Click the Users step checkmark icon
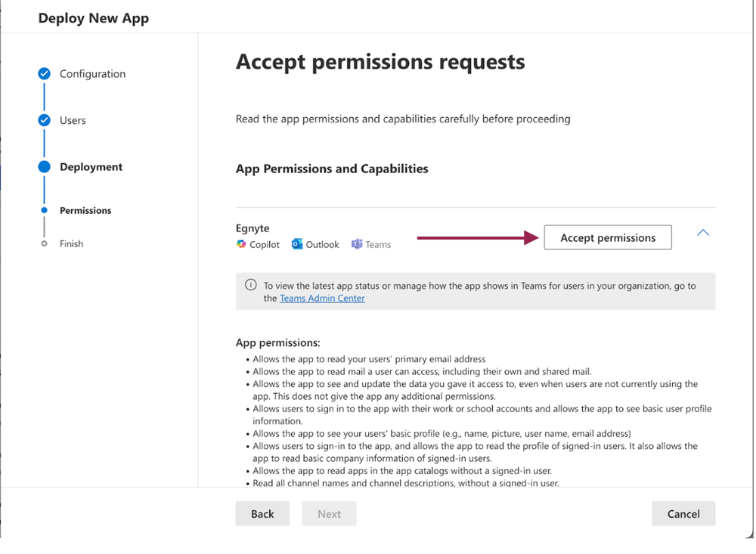The width and height of the screenshot is (756, 554). tap(45, 120)
